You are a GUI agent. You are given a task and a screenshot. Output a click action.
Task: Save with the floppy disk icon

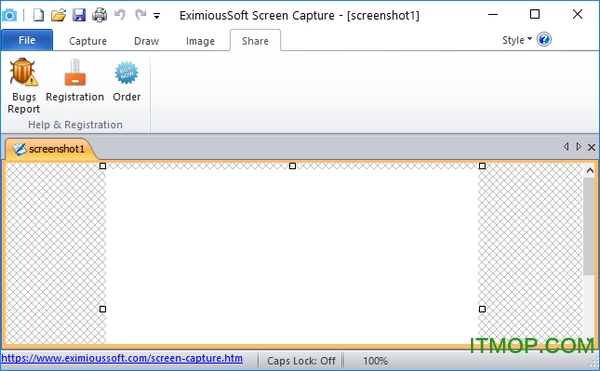(x=79, y=15)
